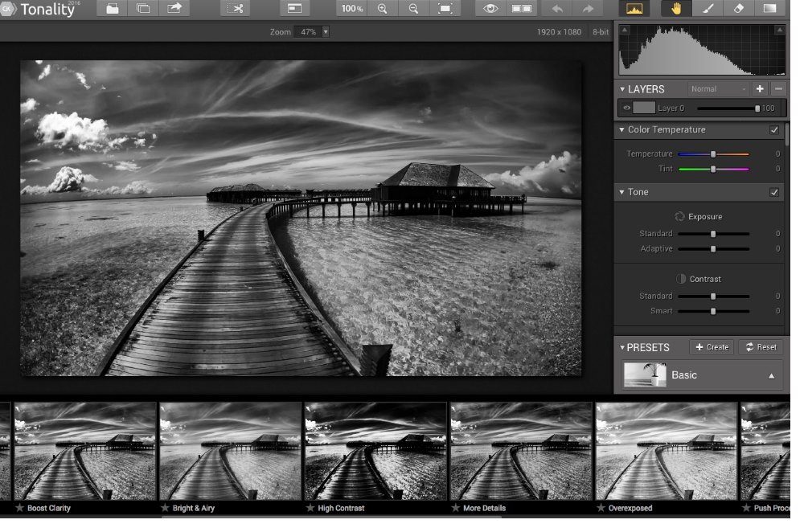Image resolution: width=804 pixels, height=532 pixels.
Task: Click Create preset button
Action: [712, 347]
